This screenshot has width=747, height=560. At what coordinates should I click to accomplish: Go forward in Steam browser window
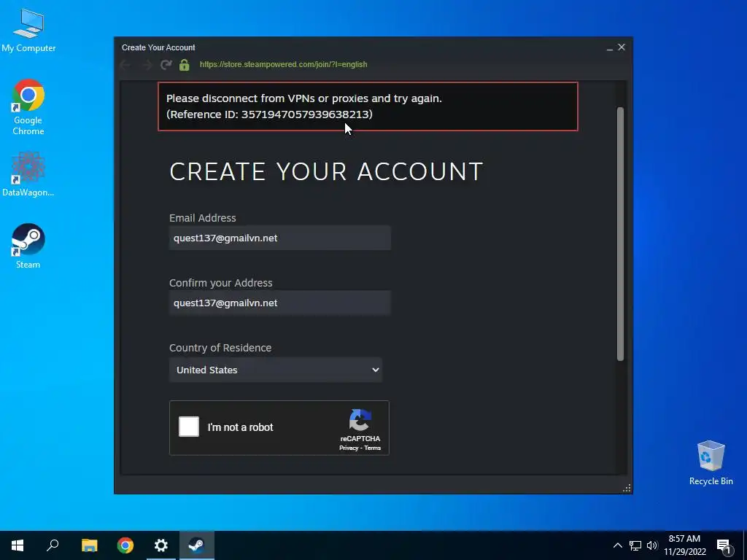(147, 65)
